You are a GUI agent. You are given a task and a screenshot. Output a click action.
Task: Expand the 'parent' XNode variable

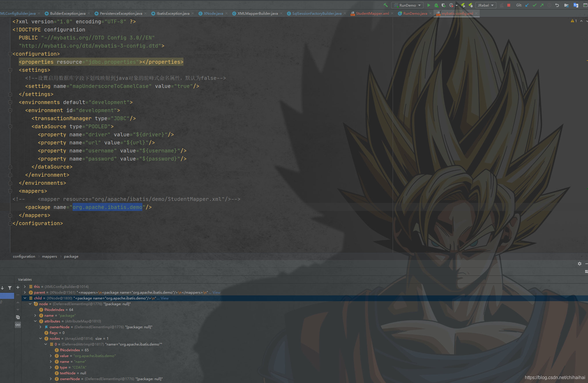point(25,292)
